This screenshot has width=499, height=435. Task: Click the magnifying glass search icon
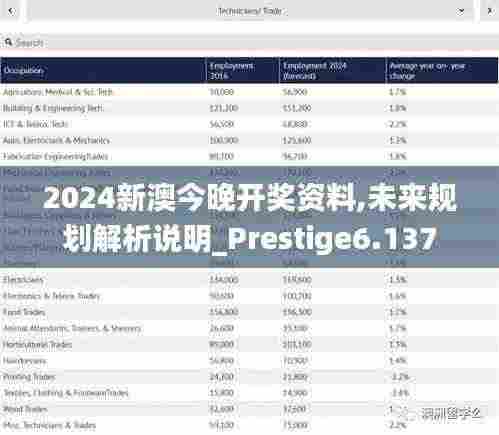pos(8,42)
